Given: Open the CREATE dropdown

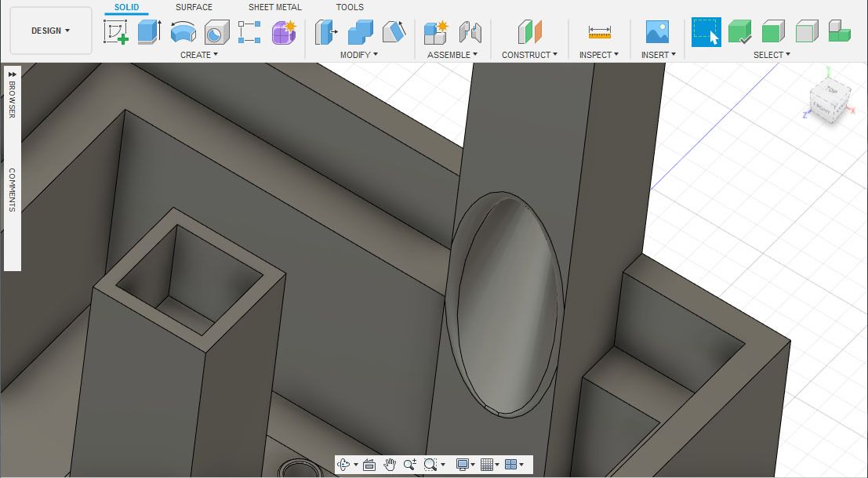Looking at the screenshot, I should (x=198, y=55).
